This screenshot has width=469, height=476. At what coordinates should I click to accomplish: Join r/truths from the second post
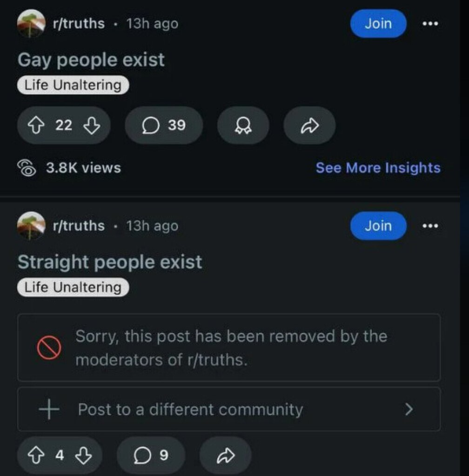click(x=378, y=226)
